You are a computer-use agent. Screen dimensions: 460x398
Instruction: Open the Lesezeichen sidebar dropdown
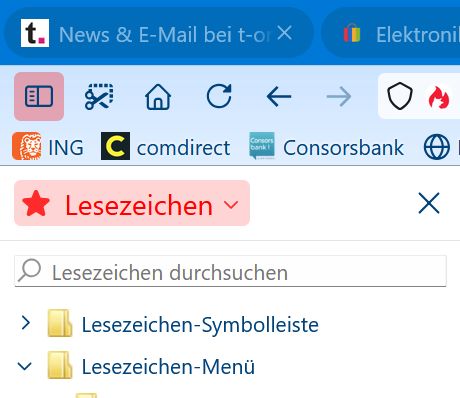pos(132,203)
